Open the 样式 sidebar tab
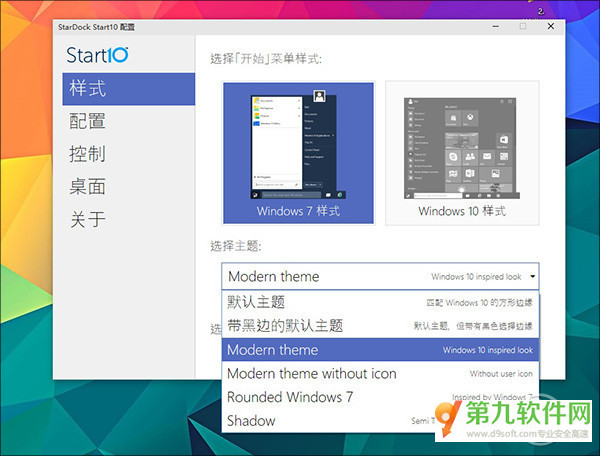Screen dimensions: 600x456 tap(129, 89)
